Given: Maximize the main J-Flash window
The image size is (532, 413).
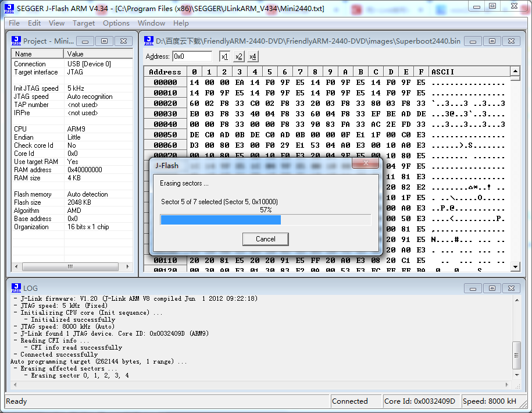Looking at the screenshot, I should click(492, 6).
